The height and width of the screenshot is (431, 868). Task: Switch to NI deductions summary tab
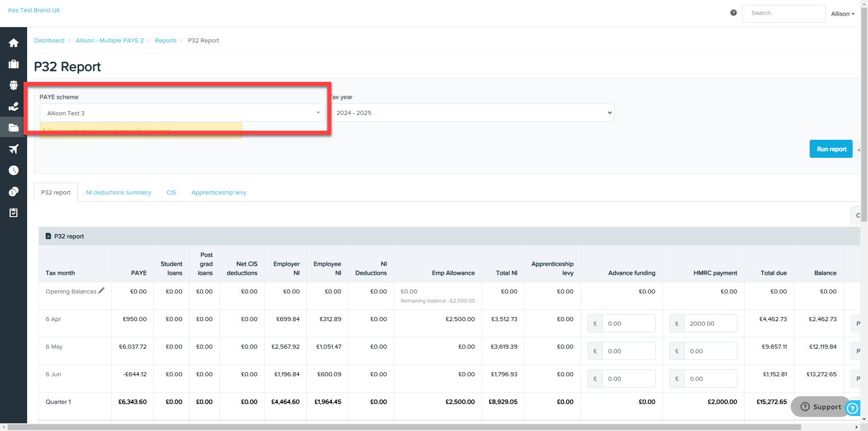118,193
